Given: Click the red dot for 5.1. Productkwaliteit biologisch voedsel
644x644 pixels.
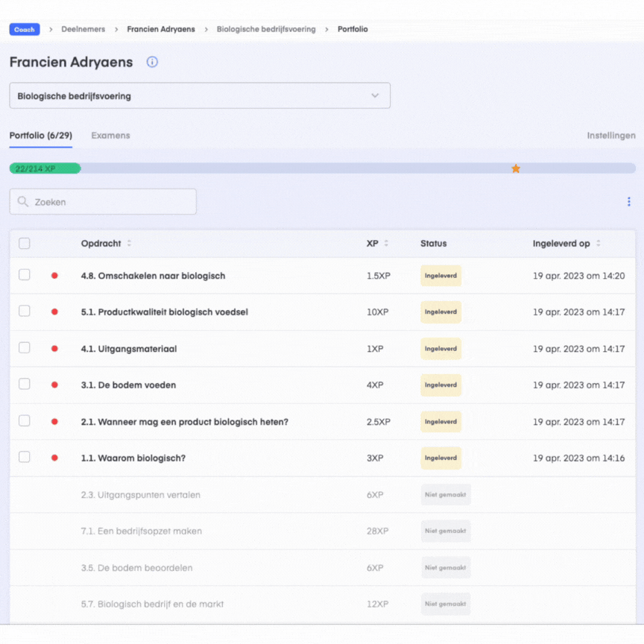Looking at the screenshot, I should 54,312.
